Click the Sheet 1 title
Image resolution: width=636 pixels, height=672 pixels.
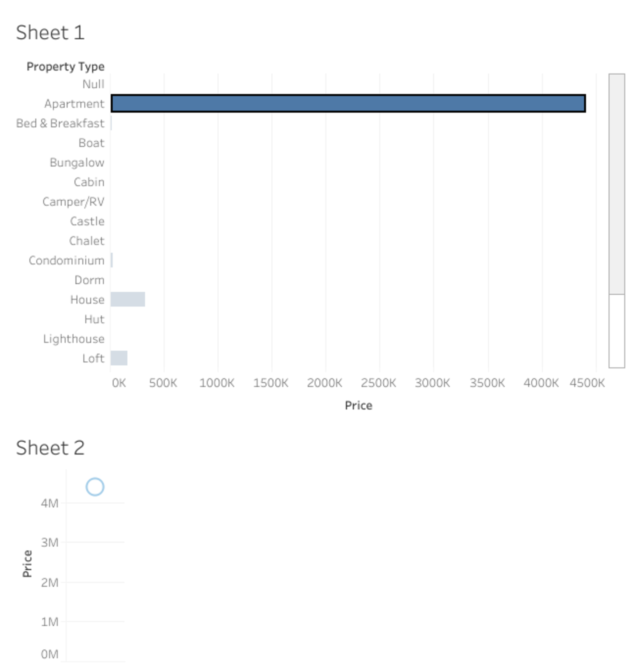tap(50, 32)
